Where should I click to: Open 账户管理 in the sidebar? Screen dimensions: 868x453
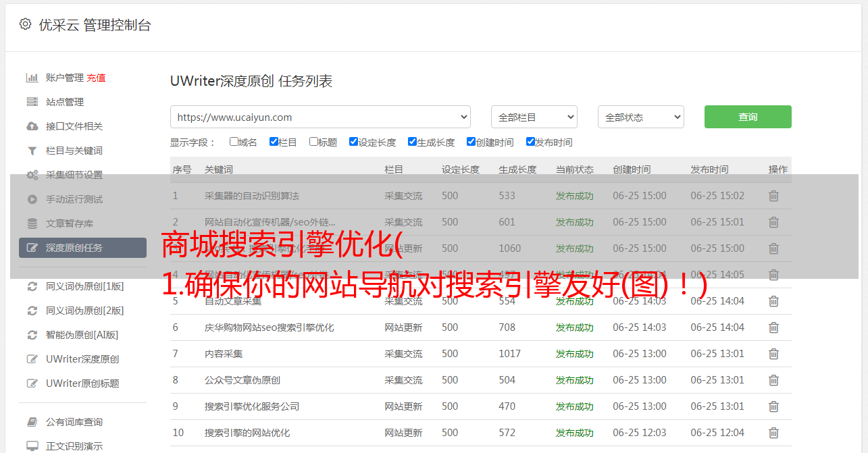(65, 78)
